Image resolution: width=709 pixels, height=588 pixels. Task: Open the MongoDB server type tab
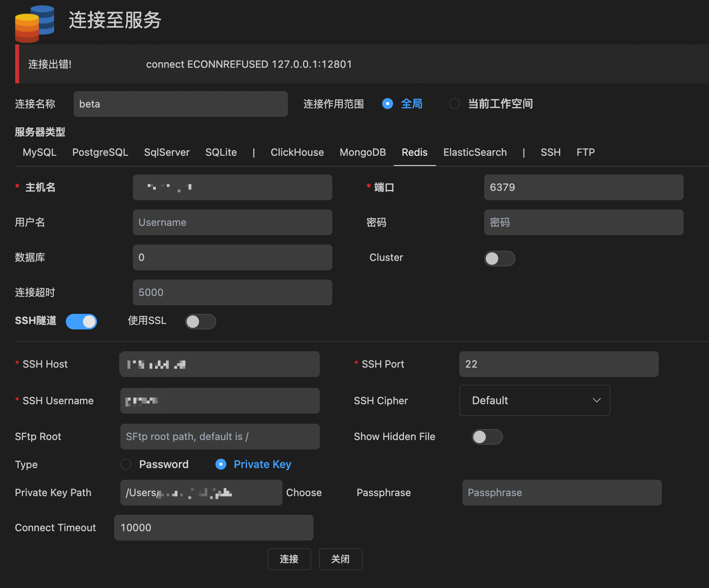(x=363, y=152)
